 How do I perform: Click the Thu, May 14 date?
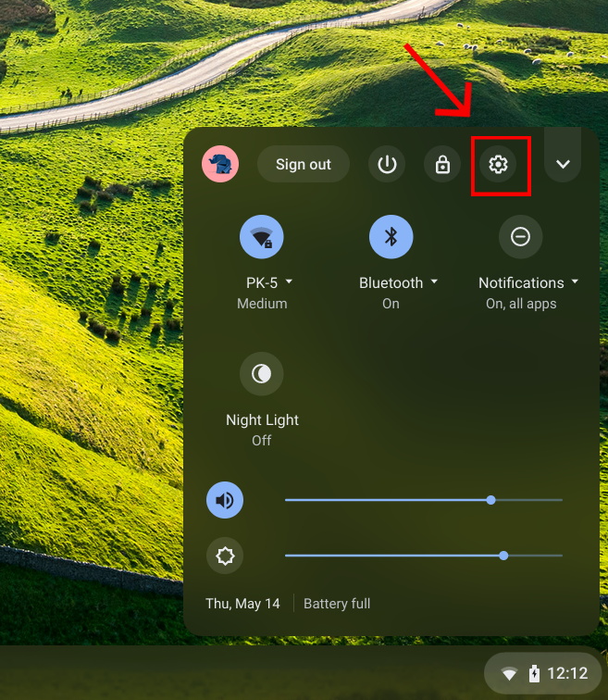(x=242, y=604)
